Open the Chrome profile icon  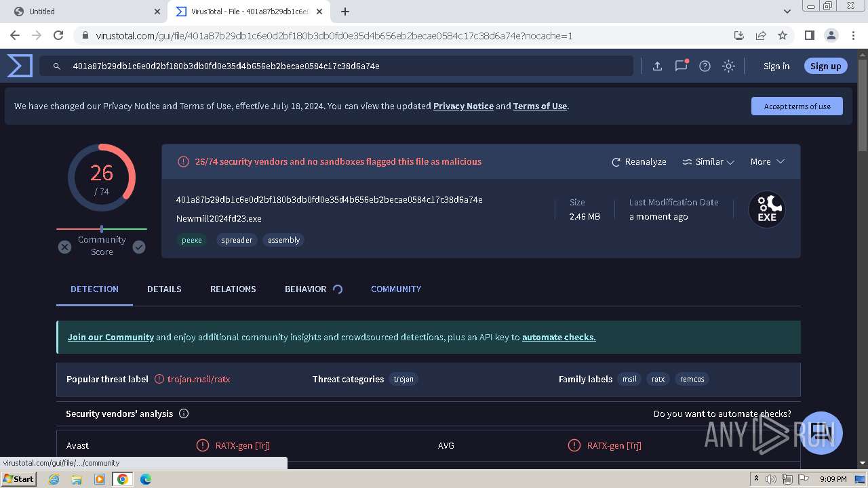[831, 35]
